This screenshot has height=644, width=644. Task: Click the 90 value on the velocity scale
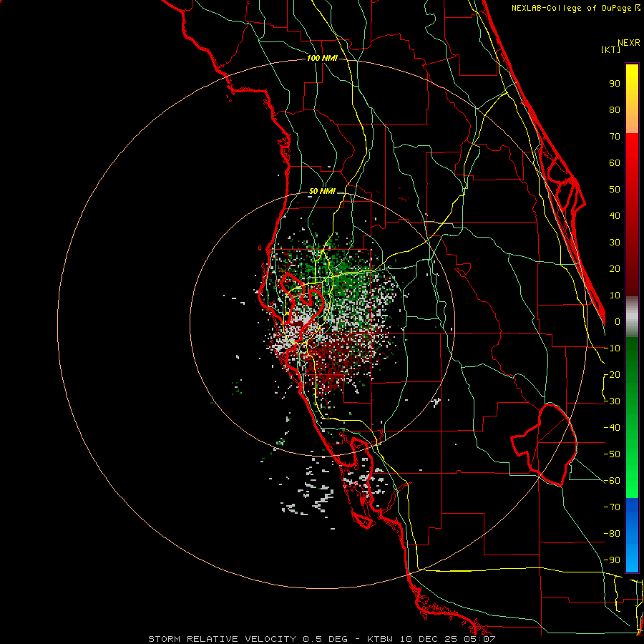click(615, 84)
